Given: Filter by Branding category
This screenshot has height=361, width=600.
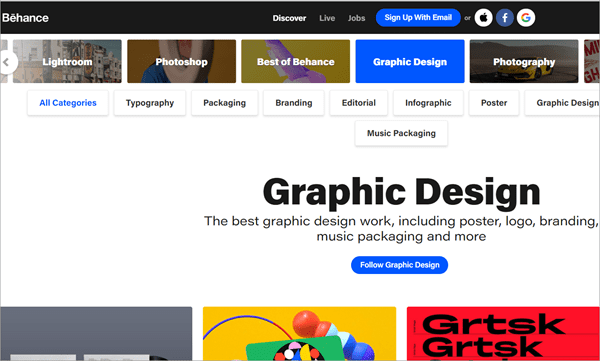Looking at the screenshot, I should [x=293, y=103].
